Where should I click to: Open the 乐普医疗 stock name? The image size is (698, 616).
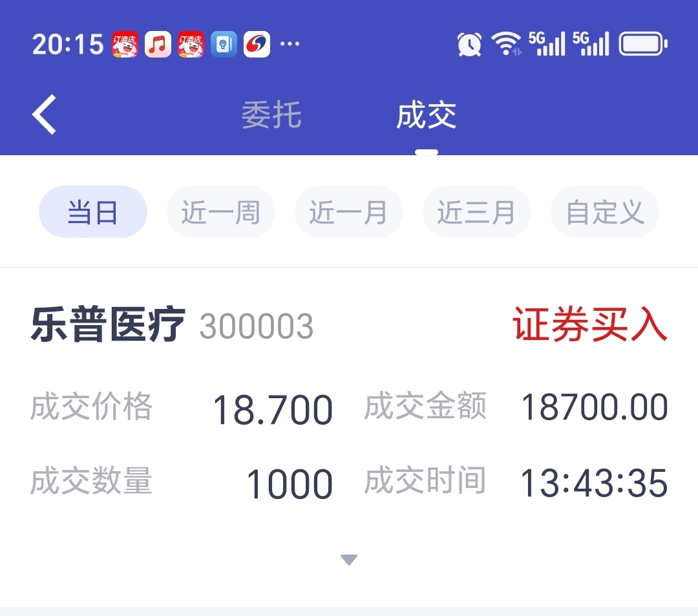(108, 324)
